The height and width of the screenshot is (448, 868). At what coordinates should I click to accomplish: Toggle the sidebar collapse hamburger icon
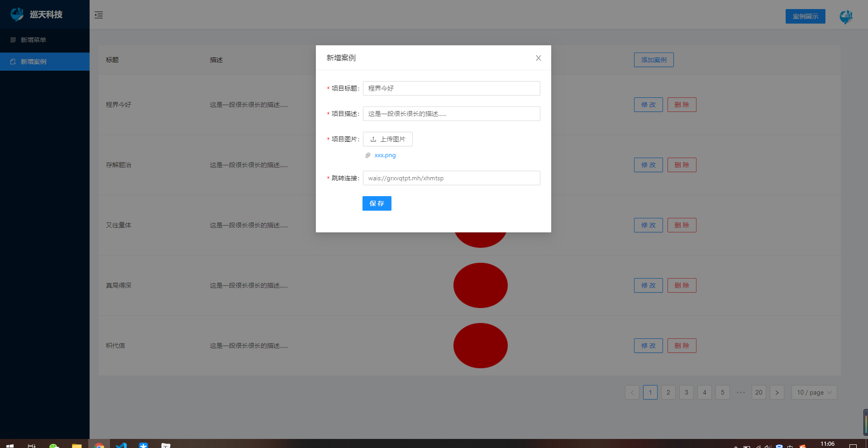click(98, 15)
